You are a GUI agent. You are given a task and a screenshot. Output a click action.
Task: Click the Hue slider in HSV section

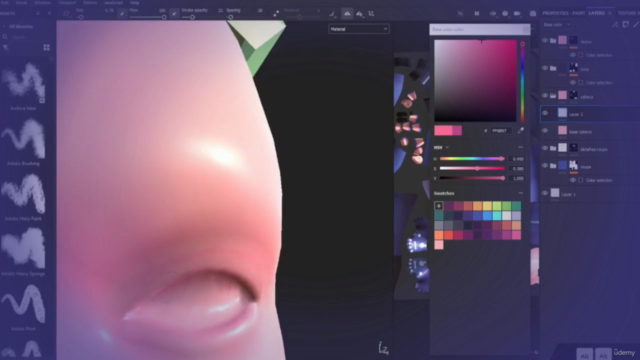click(x=472, y=159)
